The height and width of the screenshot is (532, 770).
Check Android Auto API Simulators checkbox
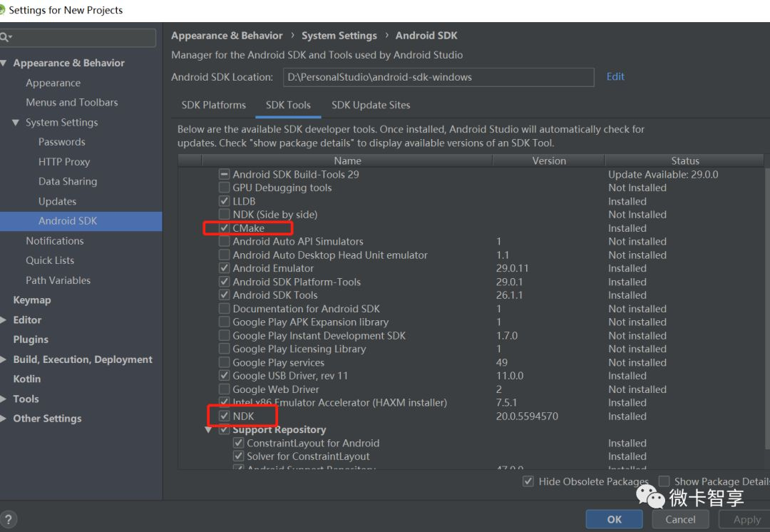(x=225, y=241)
